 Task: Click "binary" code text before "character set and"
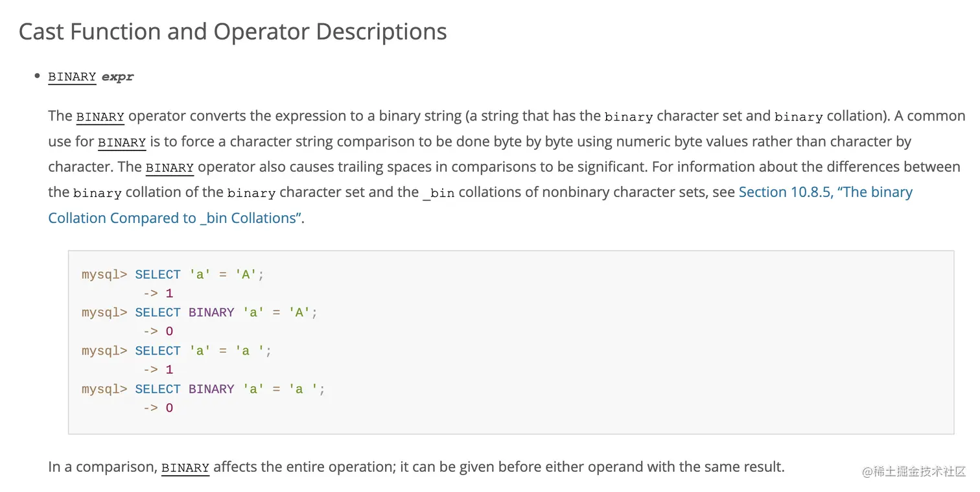pos(628,117)
